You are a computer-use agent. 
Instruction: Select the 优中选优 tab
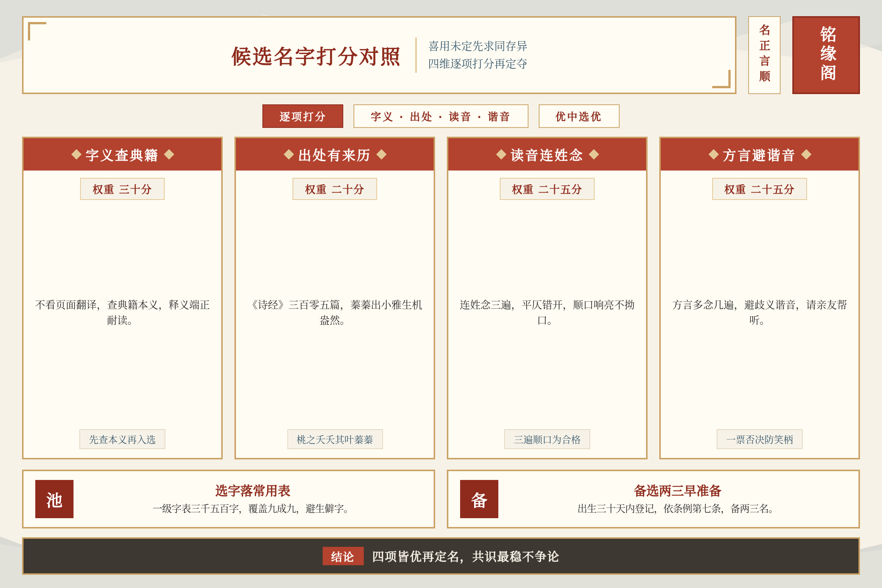[x=578, y=116]
